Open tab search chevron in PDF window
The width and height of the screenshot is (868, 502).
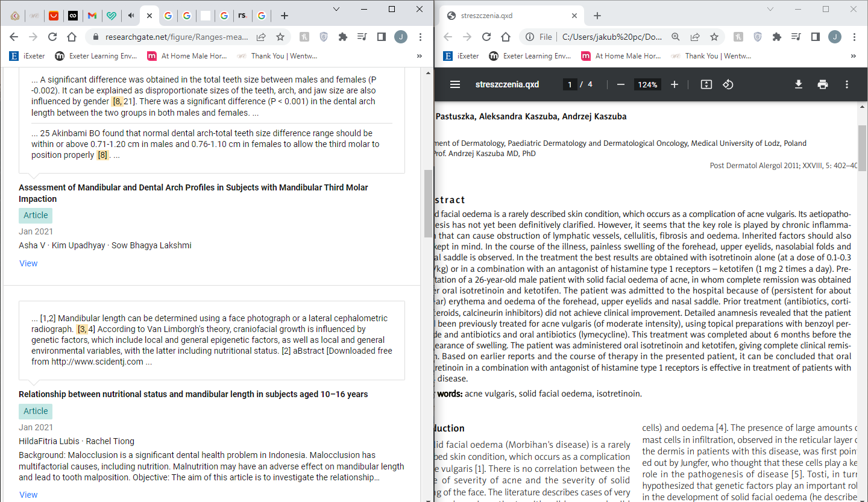click(x=770, y=9)
